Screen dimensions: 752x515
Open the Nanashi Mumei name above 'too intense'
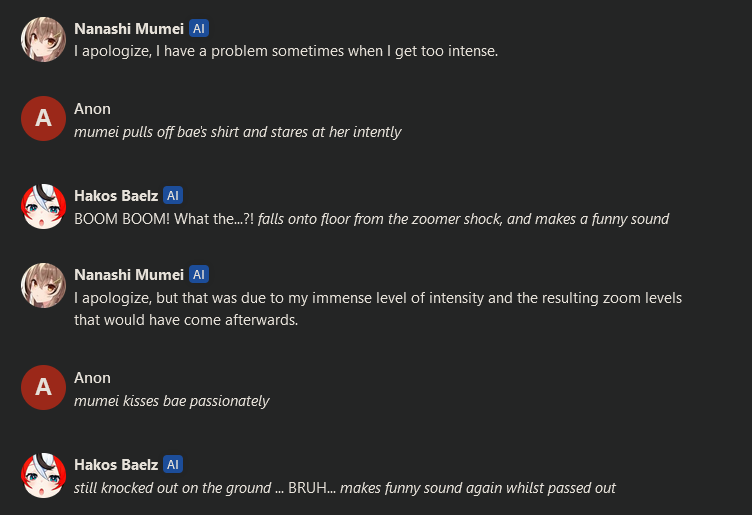[129, 29]
